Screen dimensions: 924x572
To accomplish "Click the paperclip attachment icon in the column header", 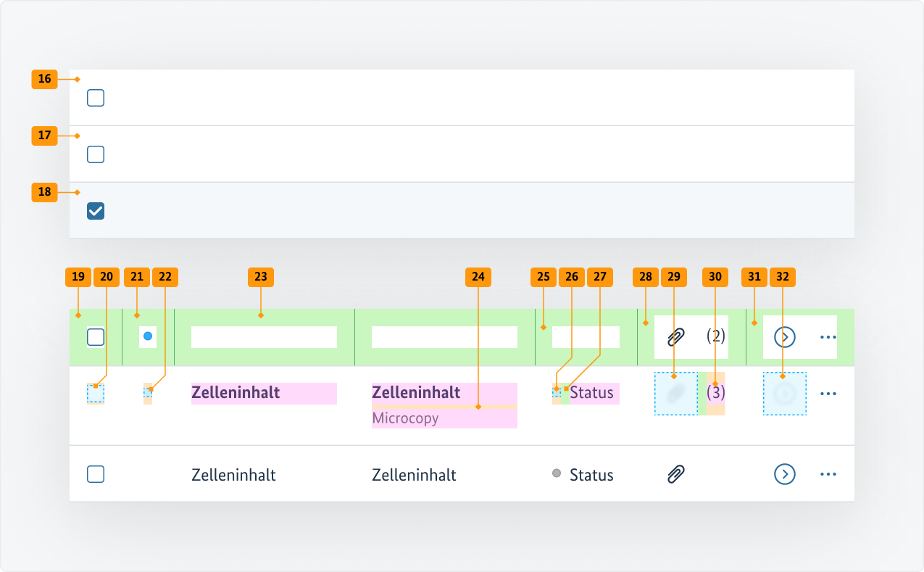I will coord(675,336).
